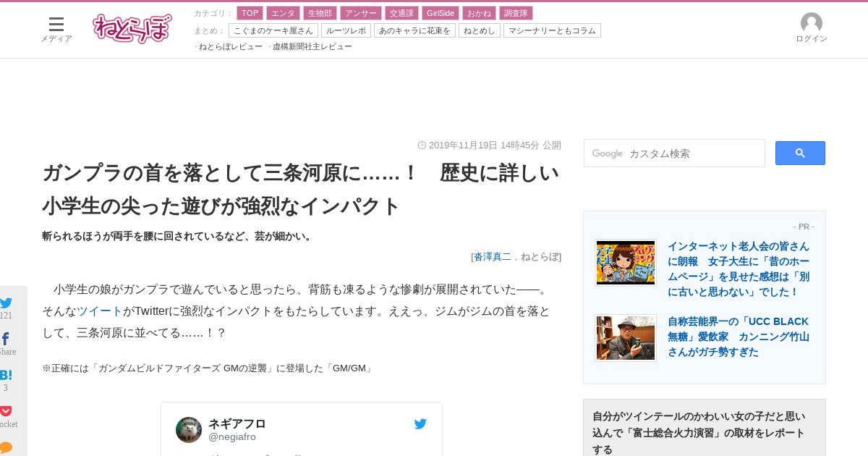The image size is (868, 456).
Task: Open あのキャラに花束を collection
Action: click(x=414, y=30)
